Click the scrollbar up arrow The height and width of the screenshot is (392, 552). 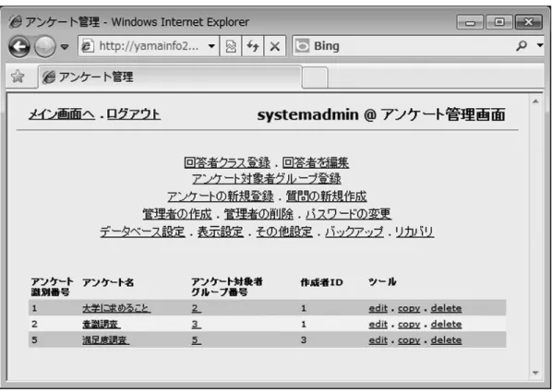click(535, 101)
